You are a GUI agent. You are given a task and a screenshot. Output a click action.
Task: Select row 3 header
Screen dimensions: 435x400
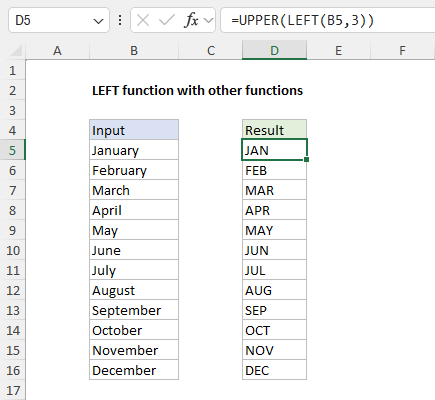click(x=13, y=110)
